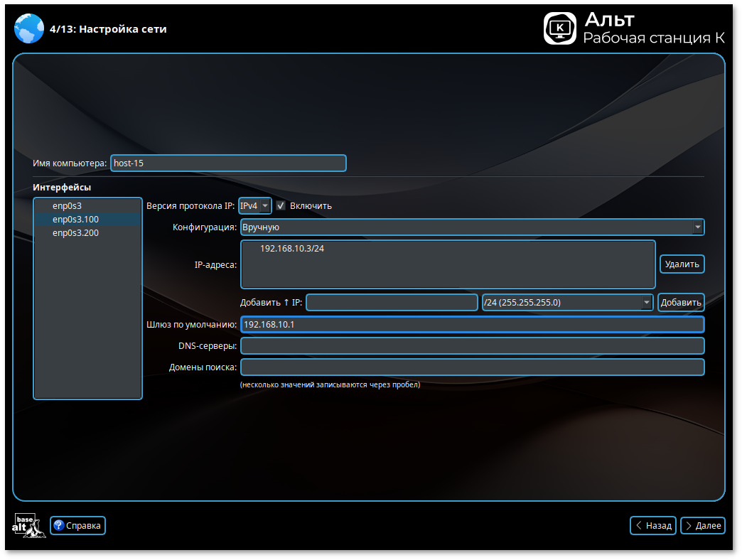Click the computer name field host-15

pos(228,163)
